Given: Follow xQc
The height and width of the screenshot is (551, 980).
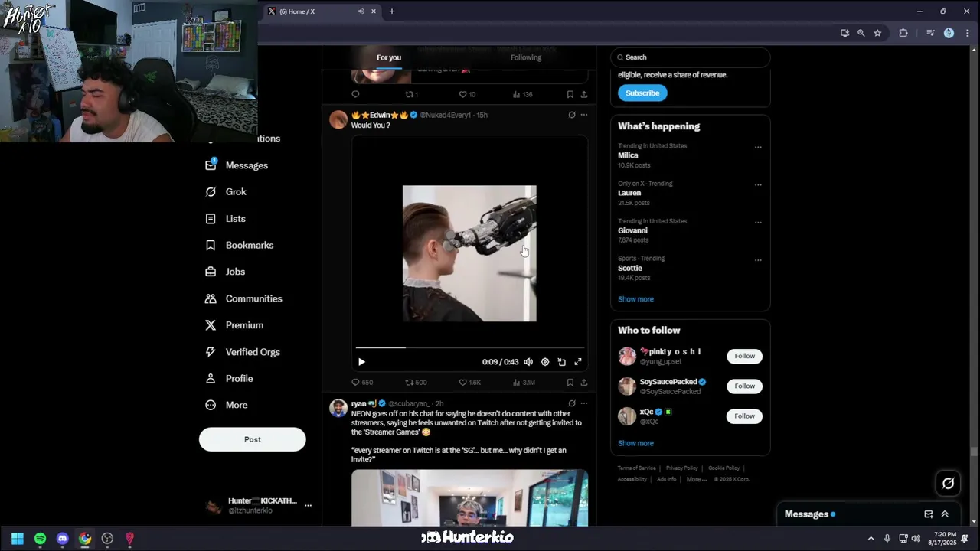Looking at the screenshot, I should [744, 416].
